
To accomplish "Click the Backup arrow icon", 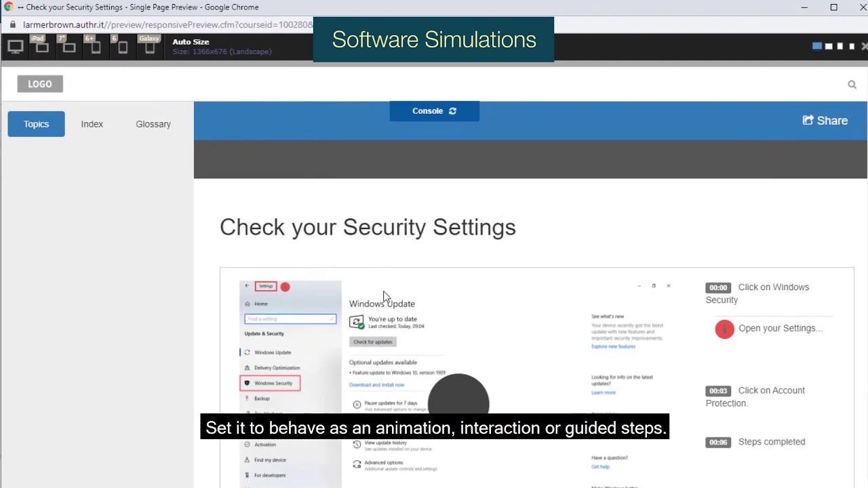I will pos(247,399).
